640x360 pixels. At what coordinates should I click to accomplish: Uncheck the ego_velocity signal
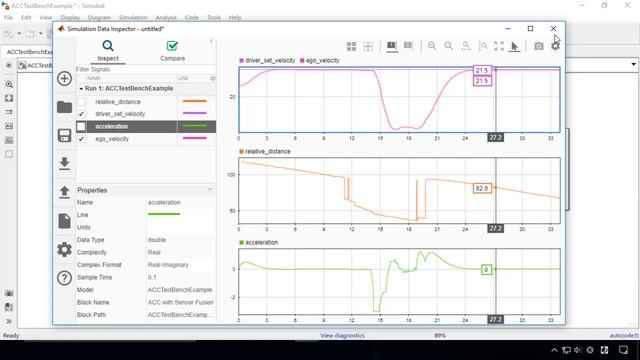point(81,139)
